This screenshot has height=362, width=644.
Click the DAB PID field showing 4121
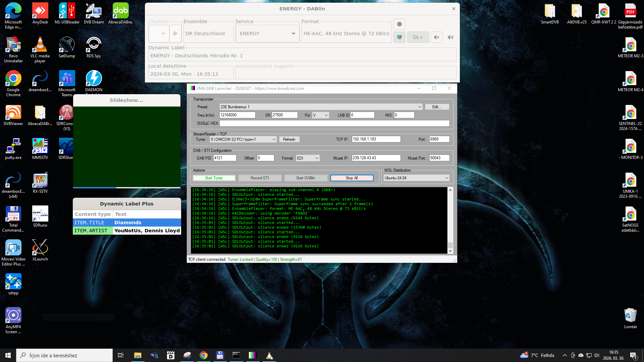(x=225, y=158)
